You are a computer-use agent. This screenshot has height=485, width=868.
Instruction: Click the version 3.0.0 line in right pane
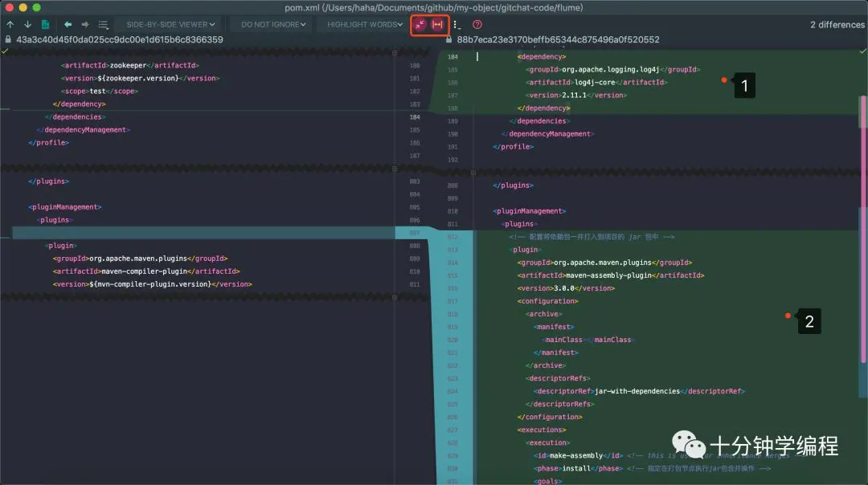click(566, 288)
